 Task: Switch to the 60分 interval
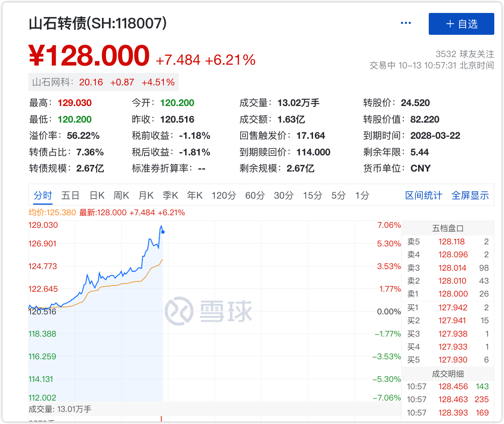[255, 196]
